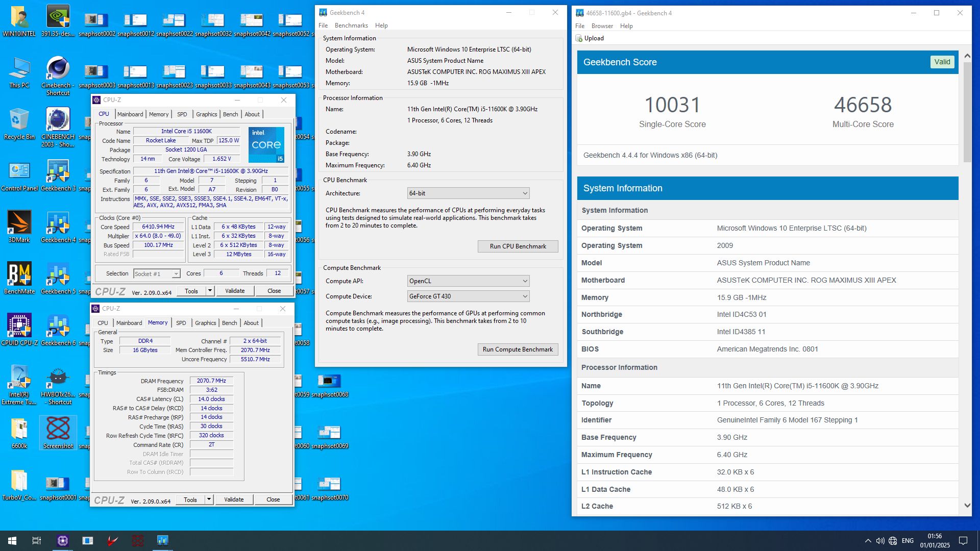980x551 pixels.
Task: Open the volume control in system tray
Action: tap(880, 541)
